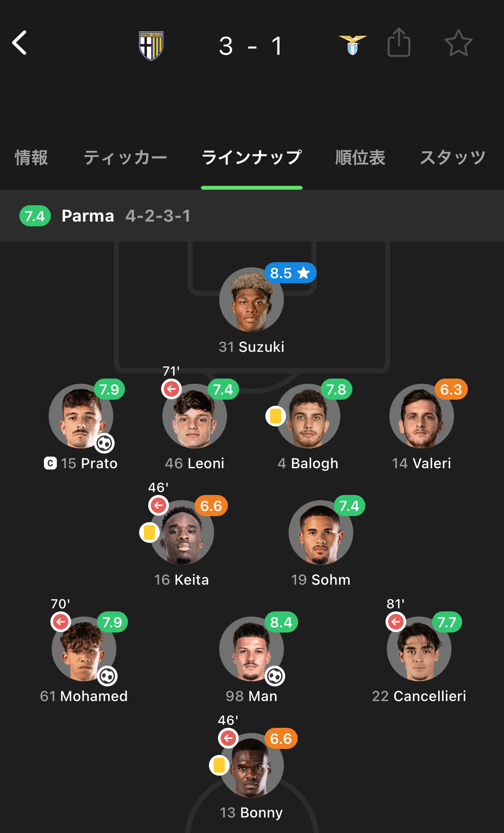Tap the goal ball icon on Man
The height and width of the screenshot is (833, 504).
click(x=275, y=676)
